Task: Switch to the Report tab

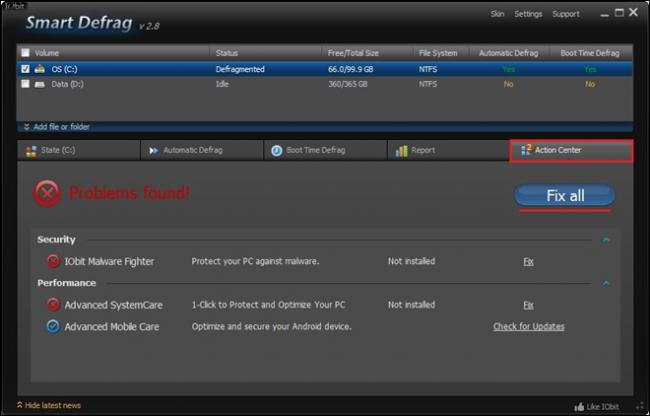Action: click(448, 150)
